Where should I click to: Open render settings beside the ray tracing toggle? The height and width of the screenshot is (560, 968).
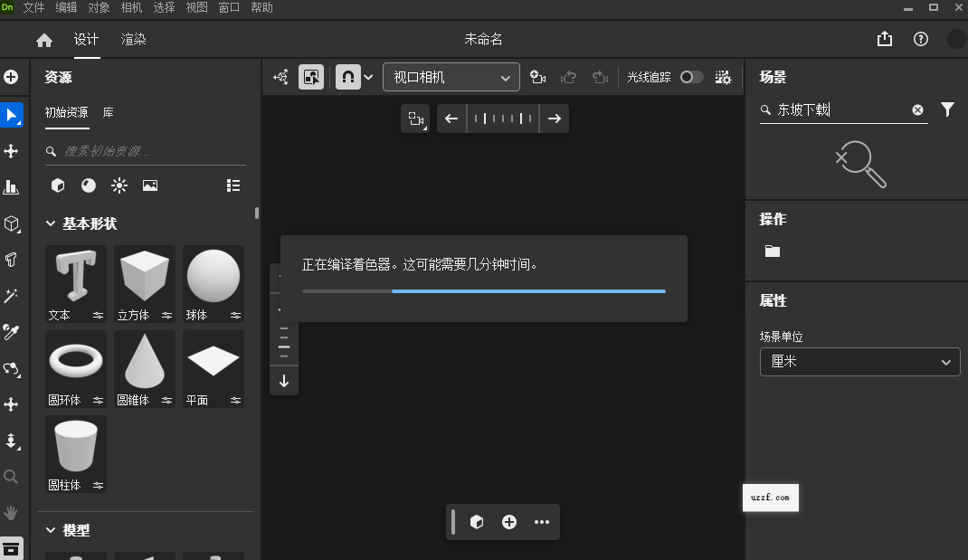pyautogui.click(x=723, y=78)
